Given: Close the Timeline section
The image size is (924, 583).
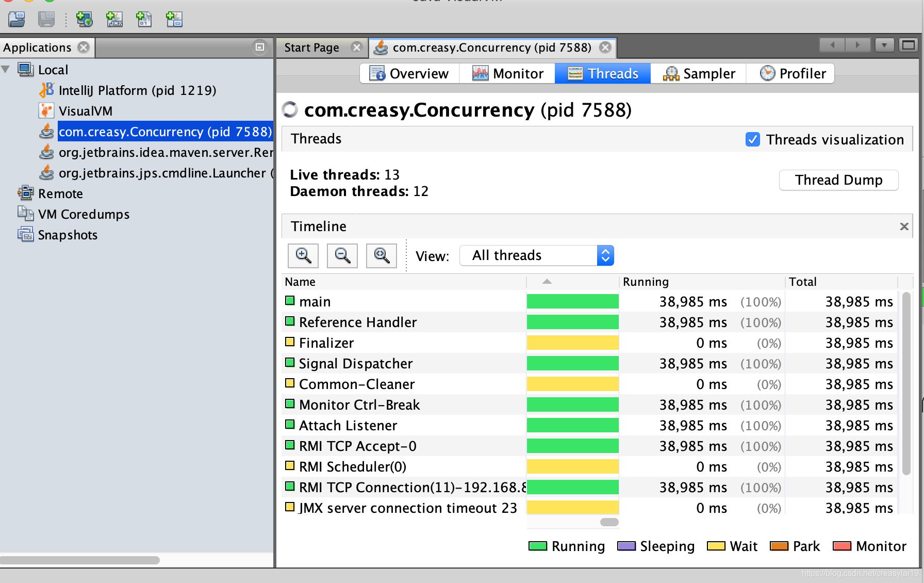Looking at the screenshot, I should 904,226.
